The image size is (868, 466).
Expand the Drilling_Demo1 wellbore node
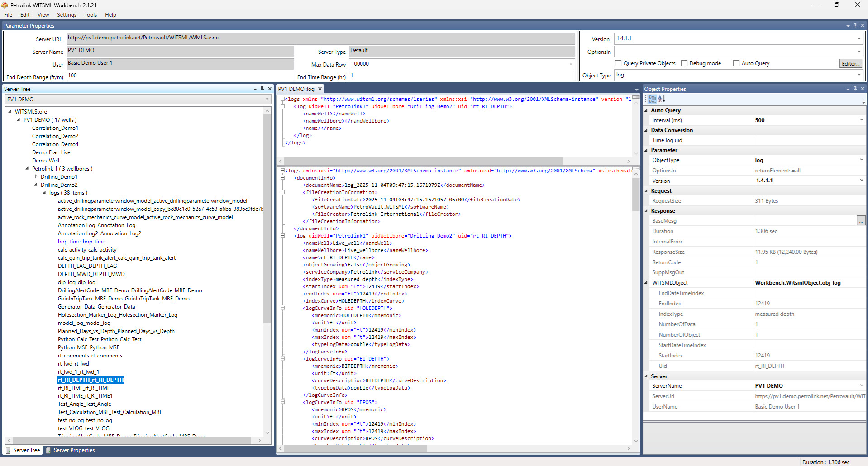[x=36, y=177]
